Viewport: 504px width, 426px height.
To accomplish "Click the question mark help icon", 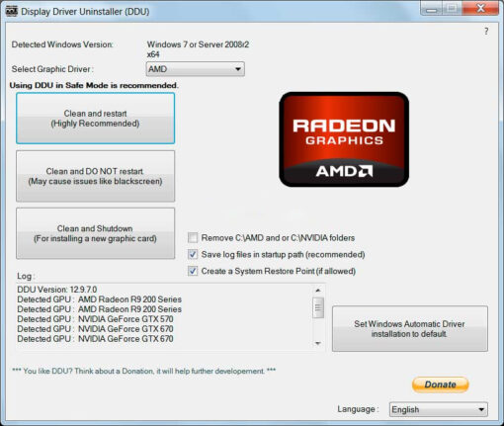I will [486, 32].
